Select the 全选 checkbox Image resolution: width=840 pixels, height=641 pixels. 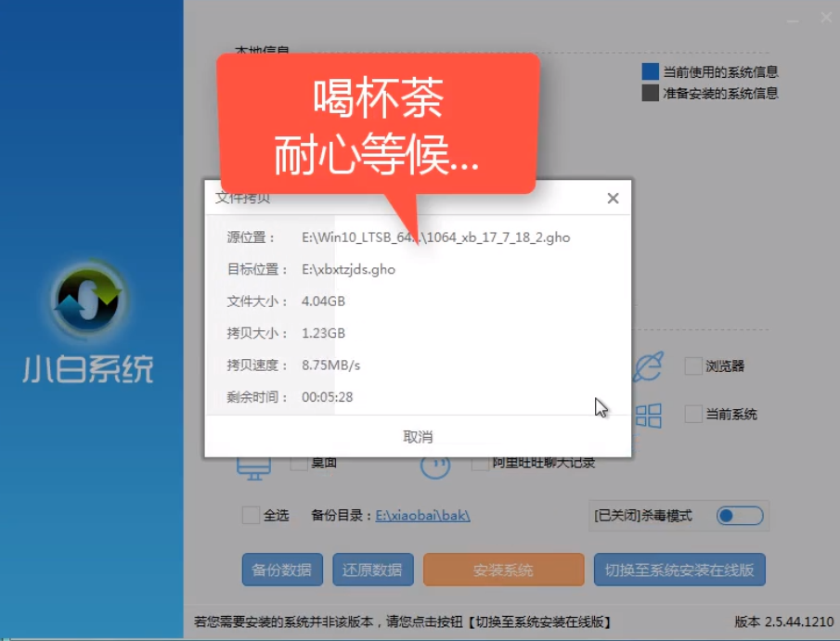pos(247,515)
